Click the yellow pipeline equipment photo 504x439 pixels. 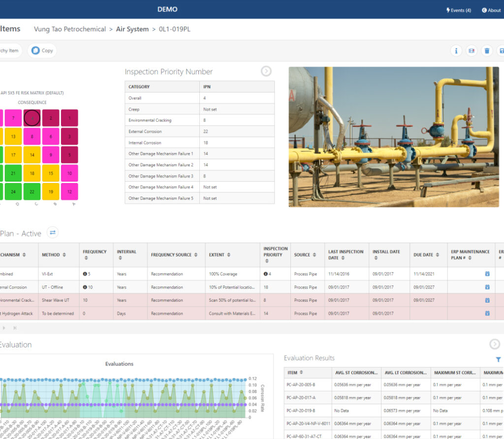point(393,137)
